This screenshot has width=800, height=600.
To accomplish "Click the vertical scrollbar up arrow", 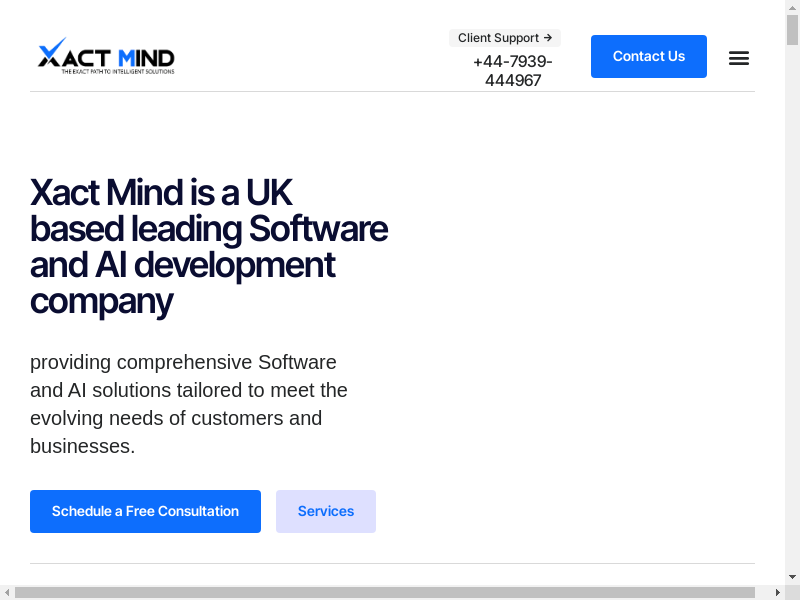I will (792, 7).
